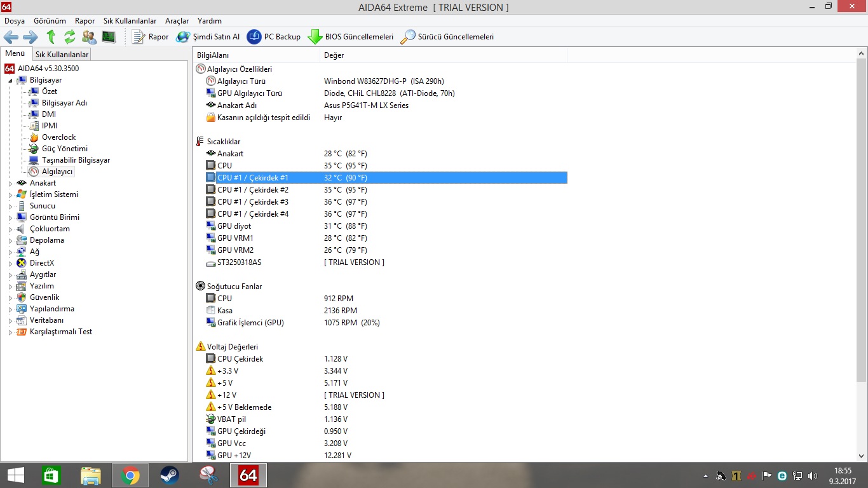Expand the İşletim Sistemi tree node
The height and width of the screenshot is (488, 868).
click(10, 195)
